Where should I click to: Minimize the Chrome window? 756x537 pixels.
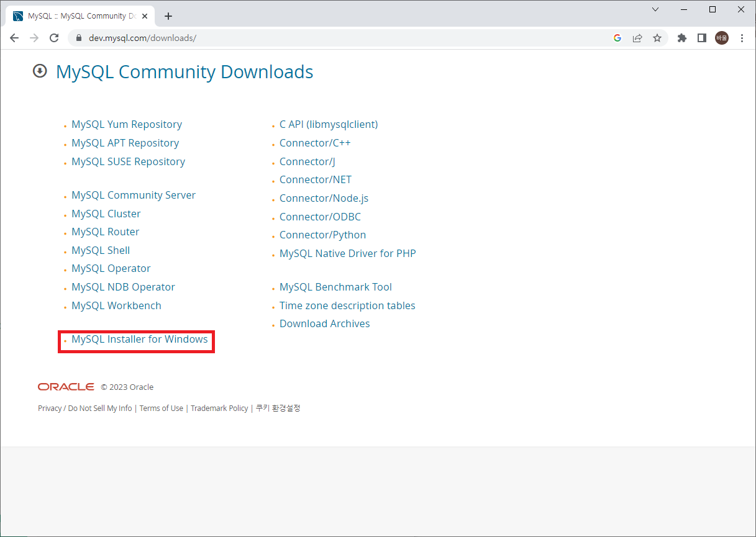point(684,9)
